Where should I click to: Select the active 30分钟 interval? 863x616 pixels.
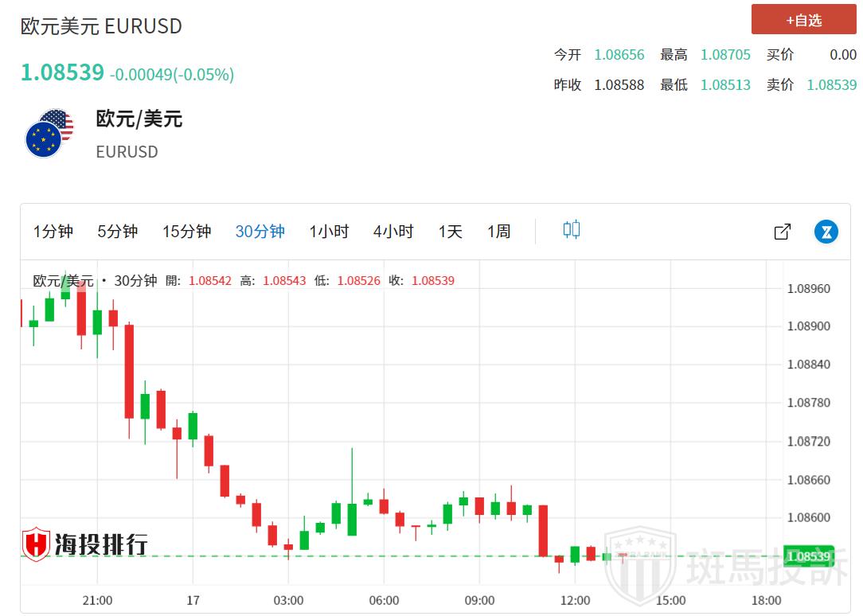(260, 232)
